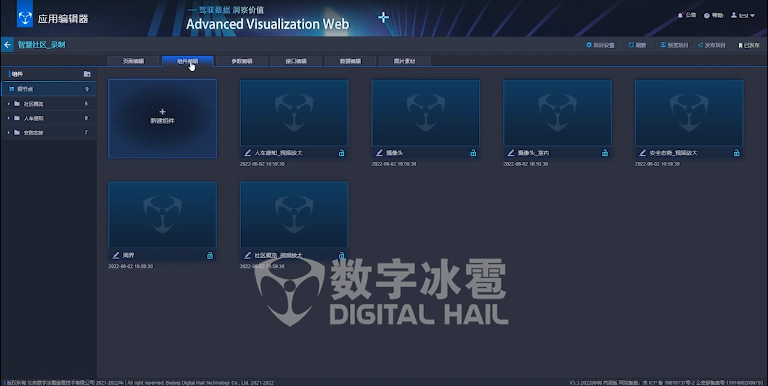The height and width of the screenshot is (386, 768).
Task: Click the Advanced Visualization Web banner title
Action: 267,24
